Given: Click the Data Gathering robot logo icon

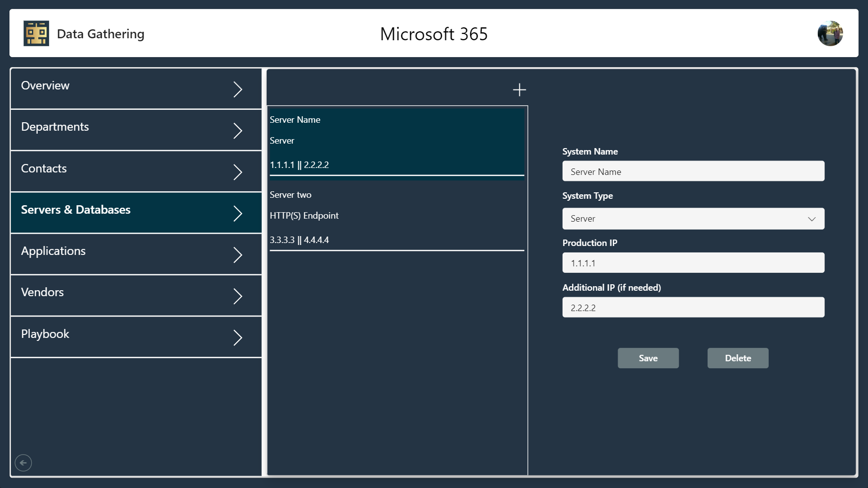Looking at the screenshot, I should (36, 33).
